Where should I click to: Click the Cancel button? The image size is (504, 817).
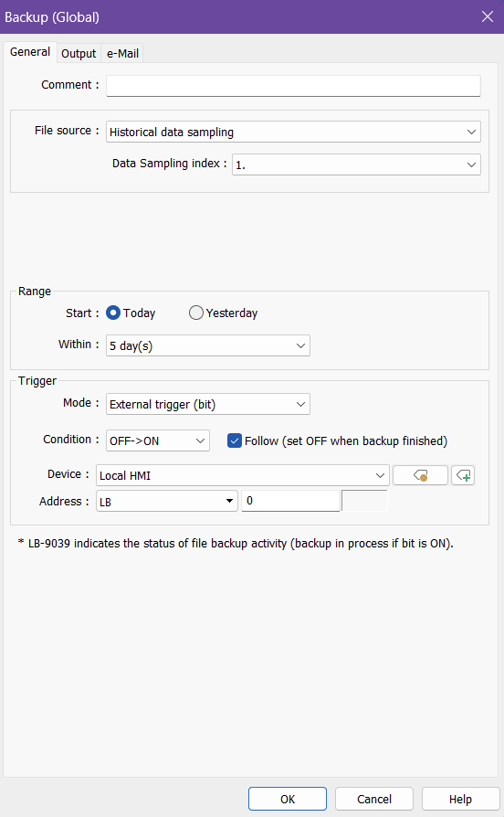[373, 799]
